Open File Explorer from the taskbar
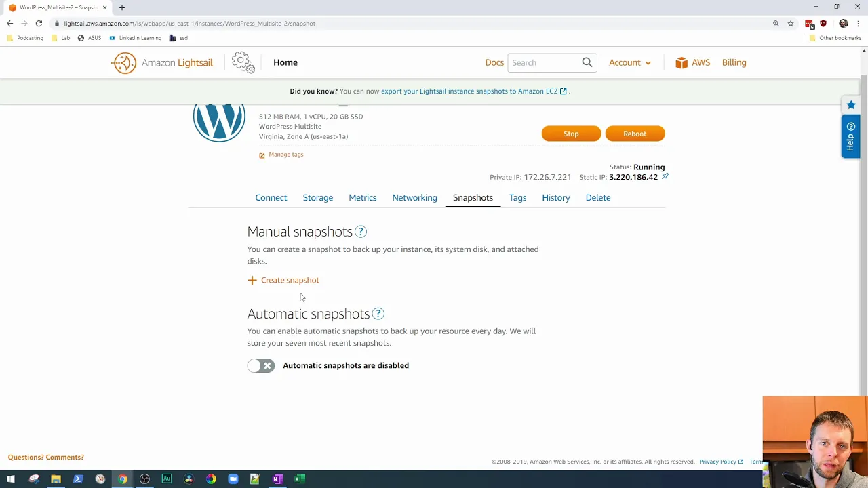This screenshot has width=868, height=488. pos(56,479)
